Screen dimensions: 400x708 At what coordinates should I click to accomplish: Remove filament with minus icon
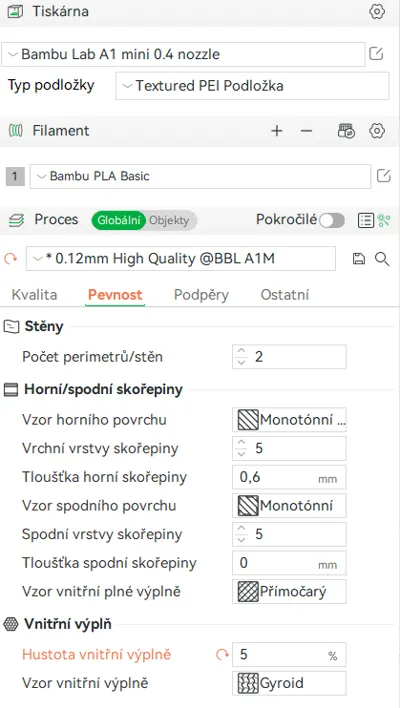[x=306, y=131]
